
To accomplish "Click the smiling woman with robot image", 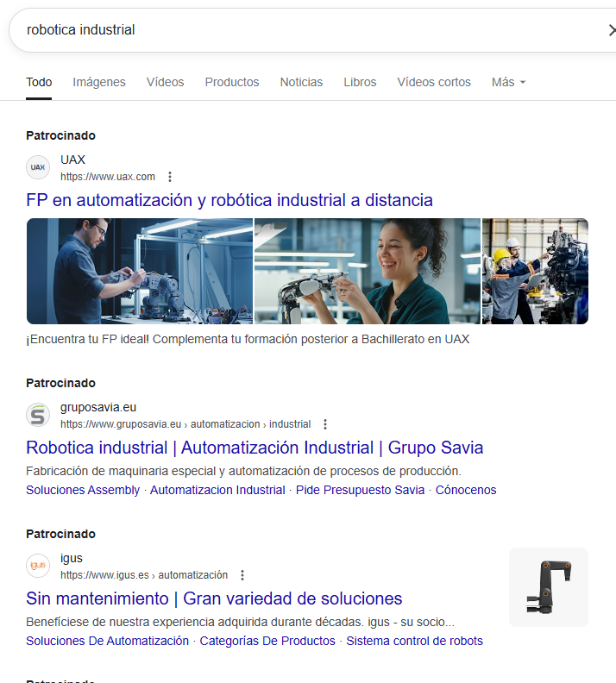I will (x=367, y=271).
